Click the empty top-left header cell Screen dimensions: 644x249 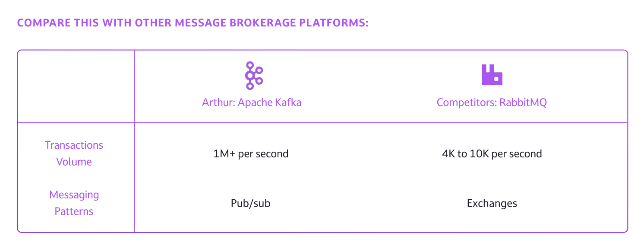coord(76,86)
